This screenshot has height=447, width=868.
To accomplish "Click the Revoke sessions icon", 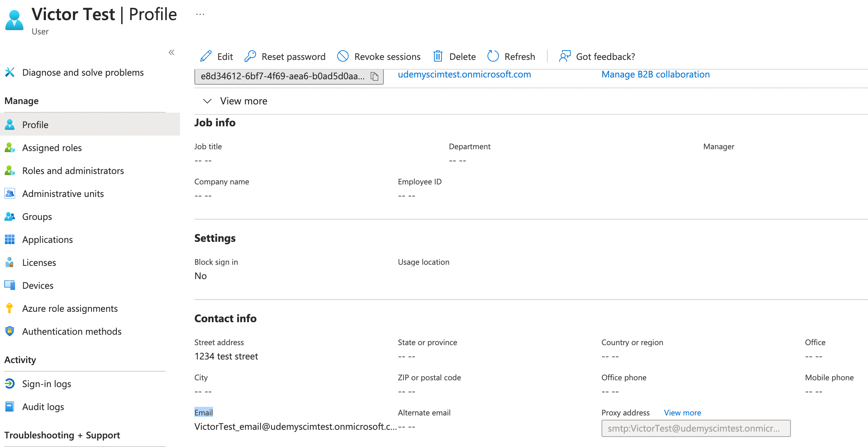I will 343,56.
